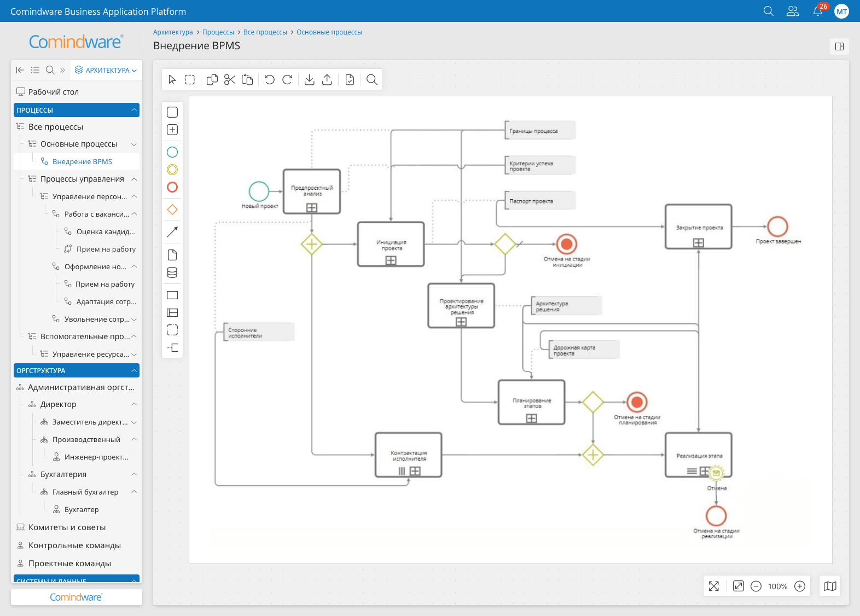This screenshot has width=860, height=616.
Task: Pick the subprocess plus shape
Action: pyautogui.click(x=172, y=130)
